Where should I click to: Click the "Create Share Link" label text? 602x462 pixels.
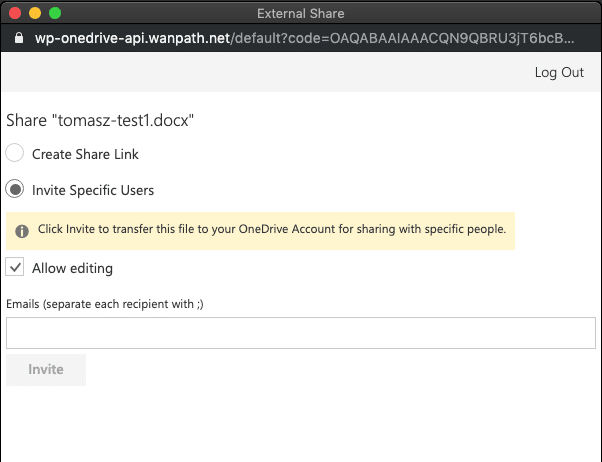click(85, 154)
